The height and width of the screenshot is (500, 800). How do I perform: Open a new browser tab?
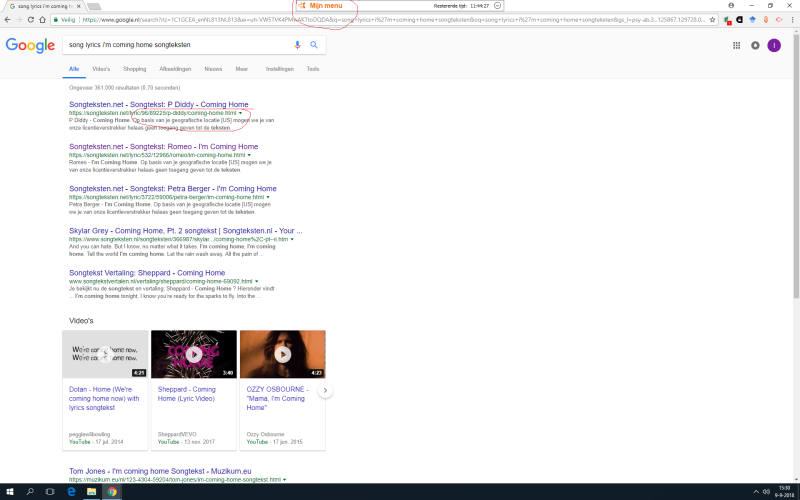pos(94,6)
